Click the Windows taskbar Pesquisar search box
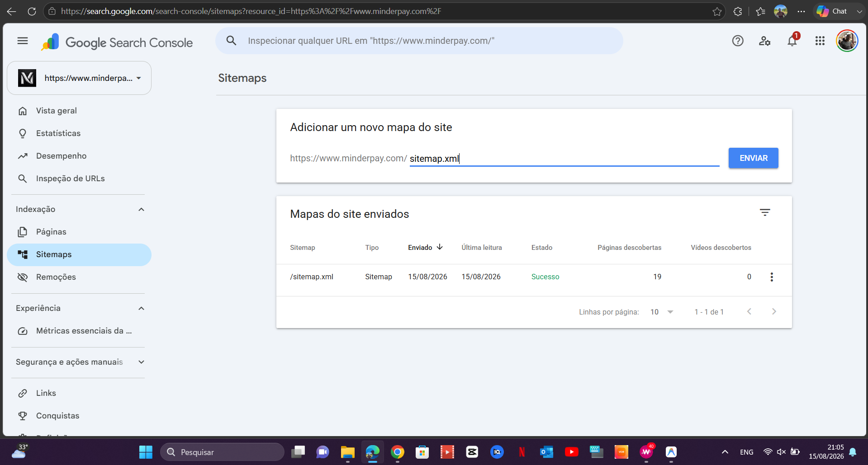 (x=222, y=452)
